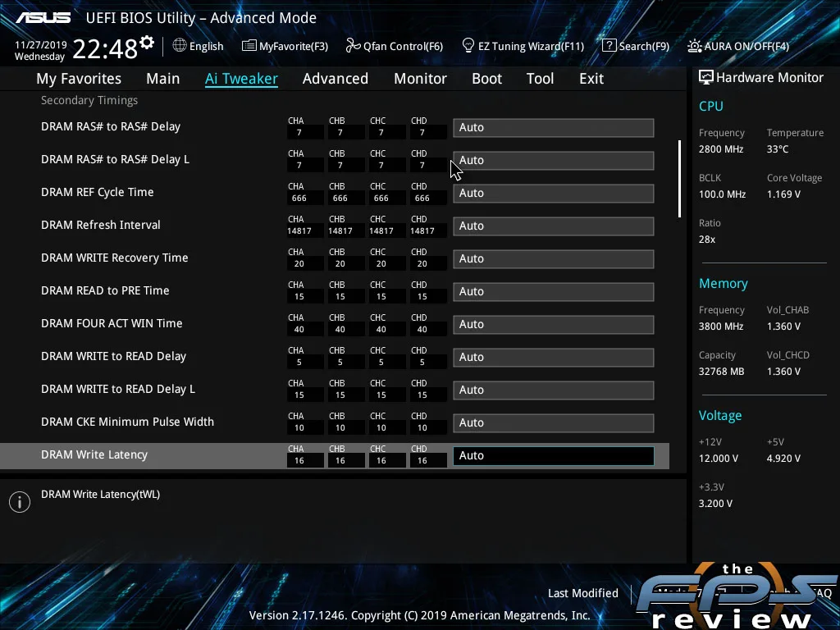Click the CHA 666 REF Cycle value
This screenshot has width=840, height=630.
(x=299, y=199)
